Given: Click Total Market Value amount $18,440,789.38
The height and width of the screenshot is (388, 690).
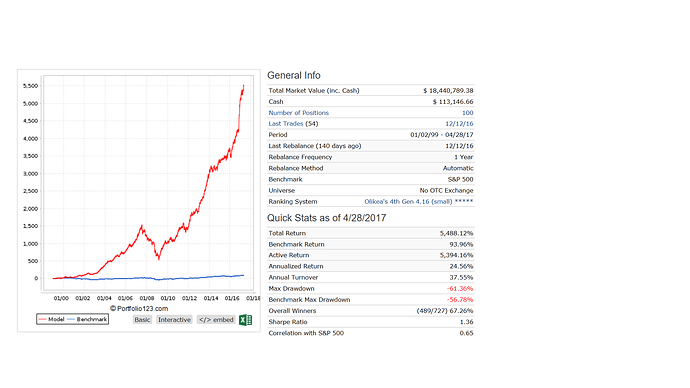Looking at the screenshot, I should pyautogui.click(x=448, y=91).
